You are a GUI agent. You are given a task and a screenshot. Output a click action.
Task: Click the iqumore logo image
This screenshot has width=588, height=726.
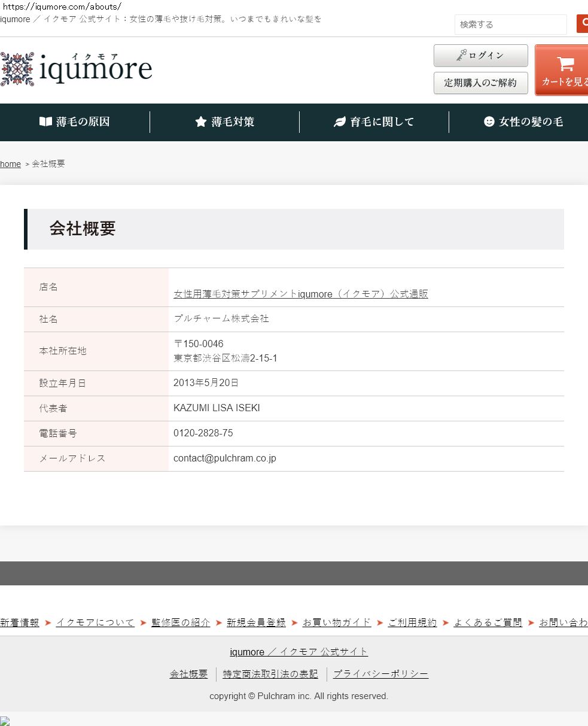pos(77,69)
